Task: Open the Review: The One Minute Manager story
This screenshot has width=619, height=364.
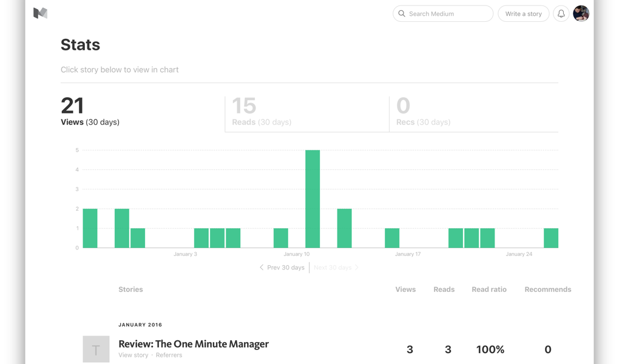Action: [x=193, y=344]
